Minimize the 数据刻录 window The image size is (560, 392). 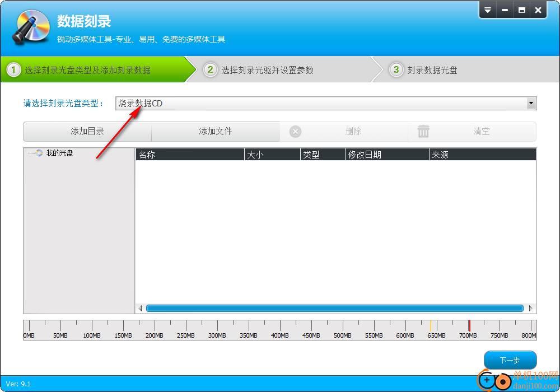(x=505, y=10)
